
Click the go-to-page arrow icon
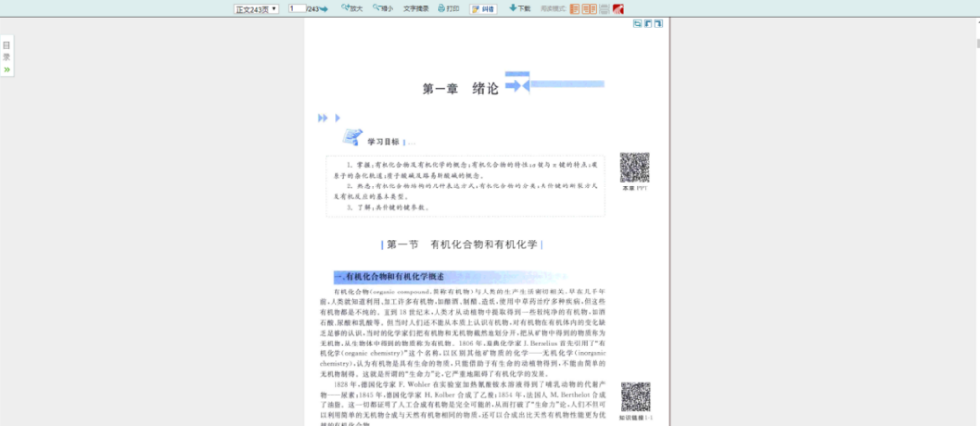(x=324, y=9)
